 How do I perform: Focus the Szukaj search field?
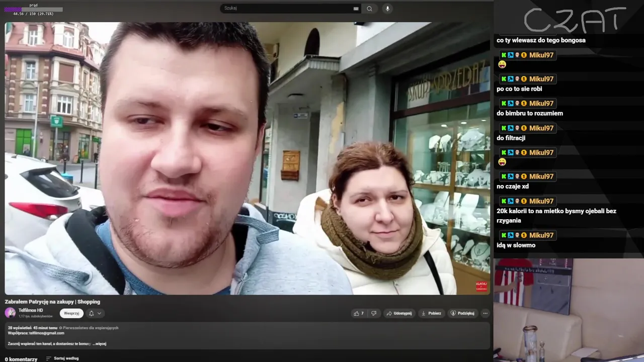tap(287, 9)
